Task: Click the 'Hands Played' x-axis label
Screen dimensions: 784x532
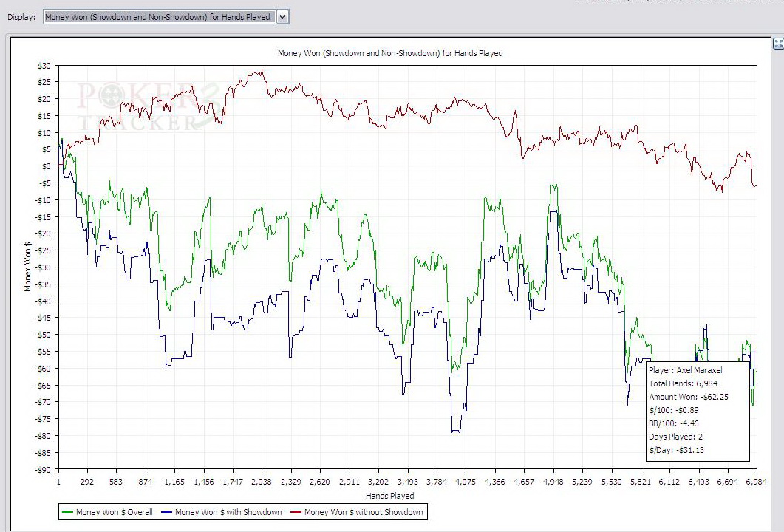Action: [x=390, y=496]
